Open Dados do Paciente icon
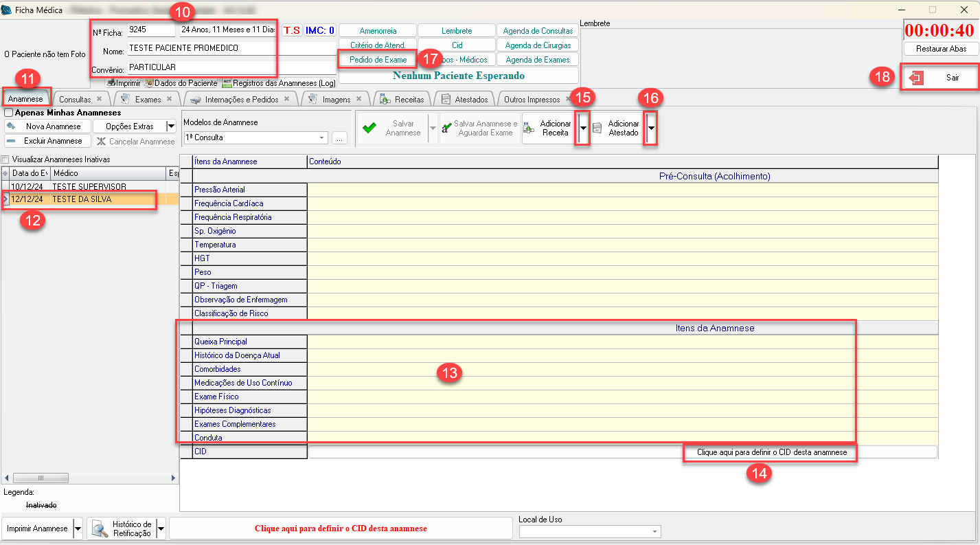Viewport: 980px width, 545px height. (x=148, y=83)
